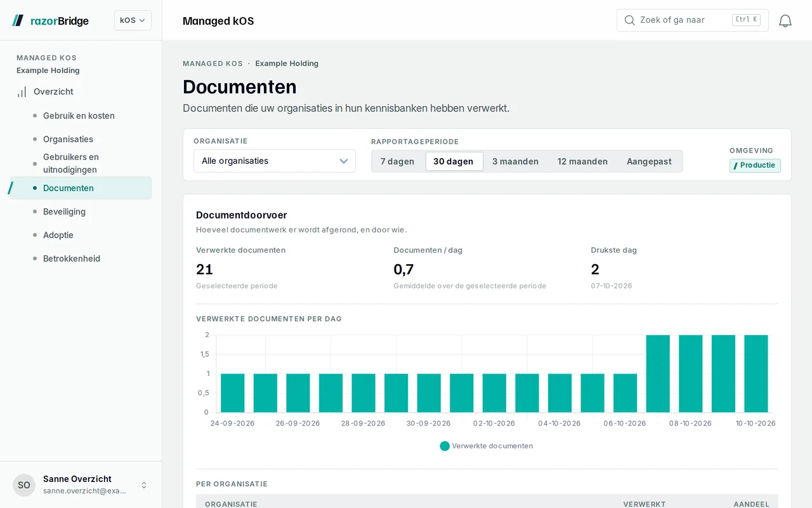Click the Drukste dag value 2

tap(595, 269)
